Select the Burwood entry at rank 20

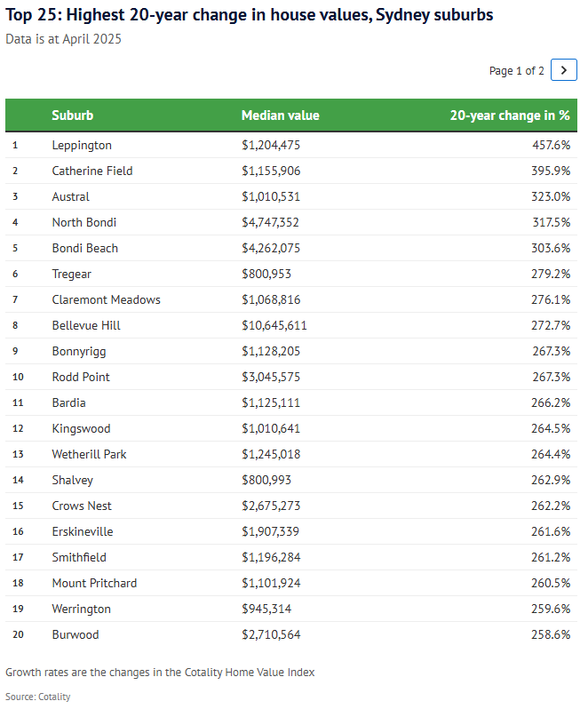point(75,634)
